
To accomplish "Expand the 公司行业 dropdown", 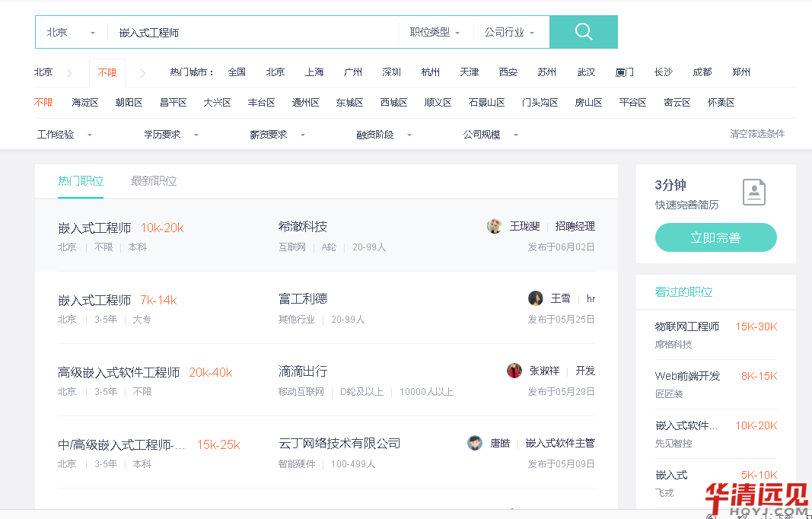I will (509, 33).
